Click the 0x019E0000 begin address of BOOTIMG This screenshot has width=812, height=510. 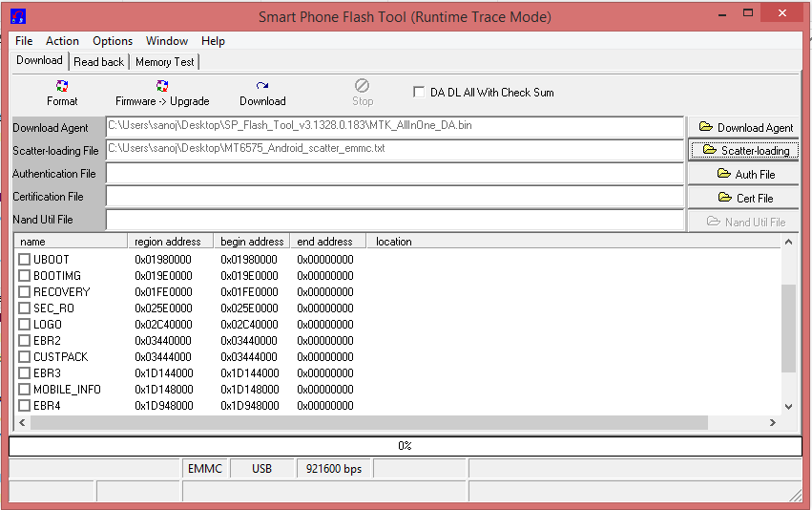click(x=250, y=276)
